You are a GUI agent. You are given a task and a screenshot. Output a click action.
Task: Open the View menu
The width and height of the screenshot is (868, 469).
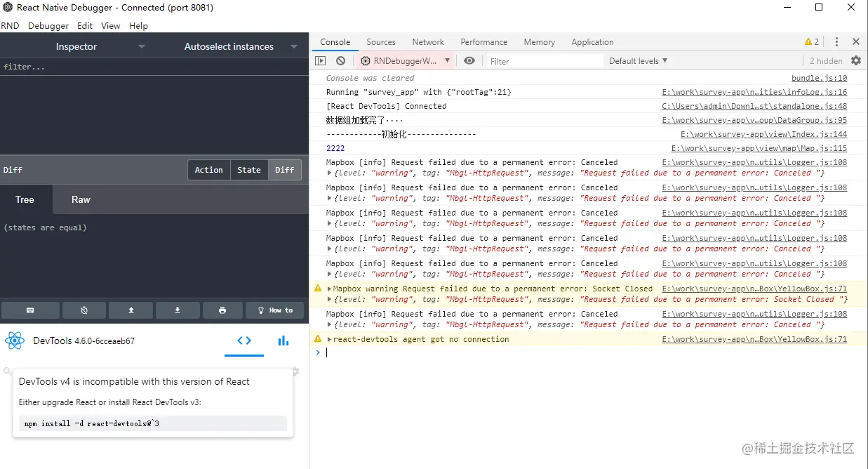111,25
